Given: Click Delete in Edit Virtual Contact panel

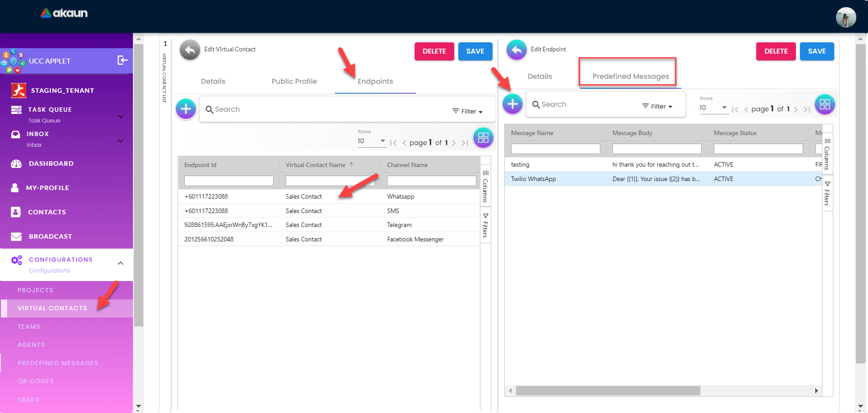Looking at the screenshot, I should pyautogui.click(x=434, y=51).
